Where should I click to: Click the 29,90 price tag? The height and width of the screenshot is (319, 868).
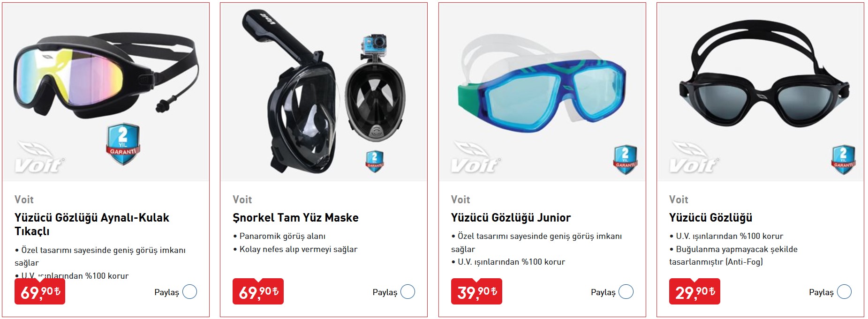tap(694, 291)
